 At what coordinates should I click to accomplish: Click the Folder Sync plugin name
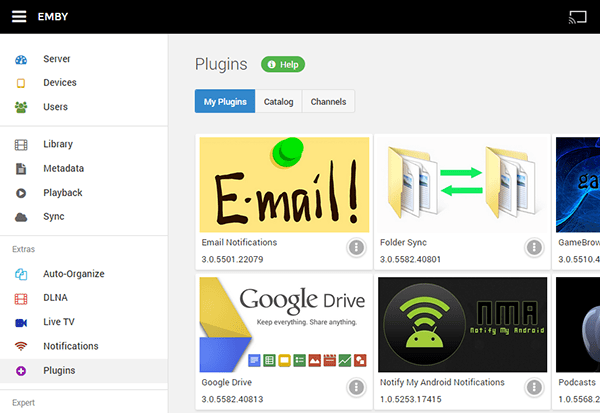point(403,242)
